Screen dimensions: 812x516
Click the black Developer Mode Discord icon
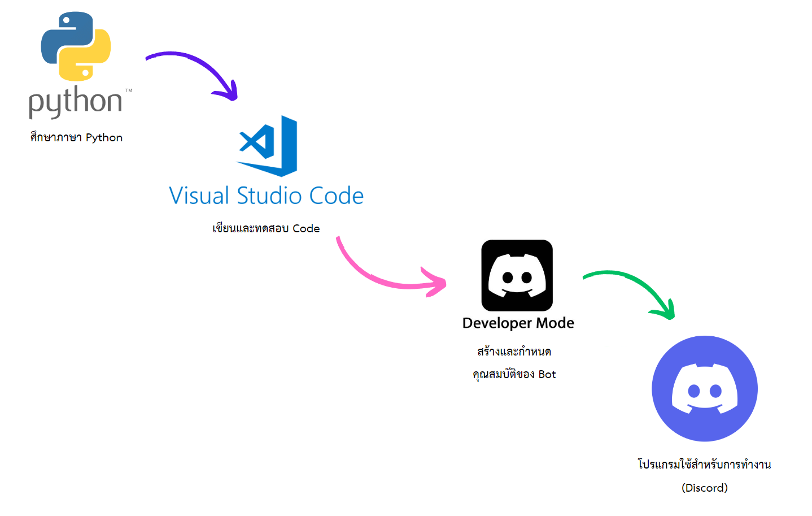point(516,276)
